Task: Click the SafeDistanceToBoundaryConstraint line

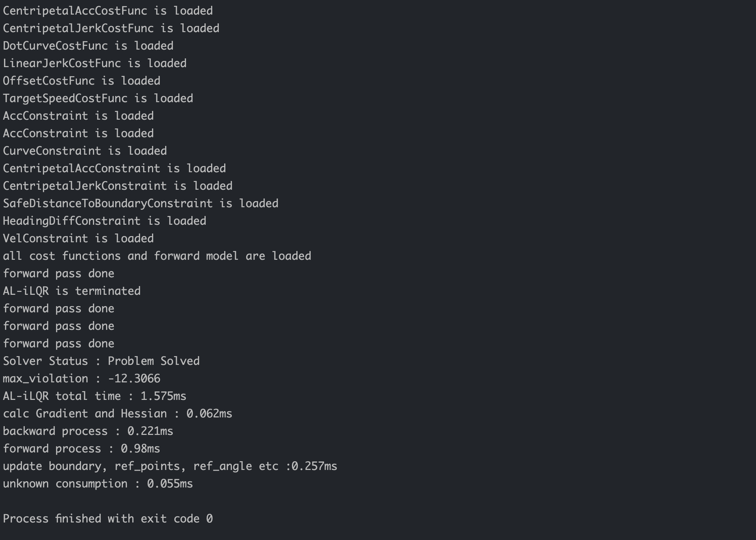Action: pyautogui.click(x=140, y=204)
